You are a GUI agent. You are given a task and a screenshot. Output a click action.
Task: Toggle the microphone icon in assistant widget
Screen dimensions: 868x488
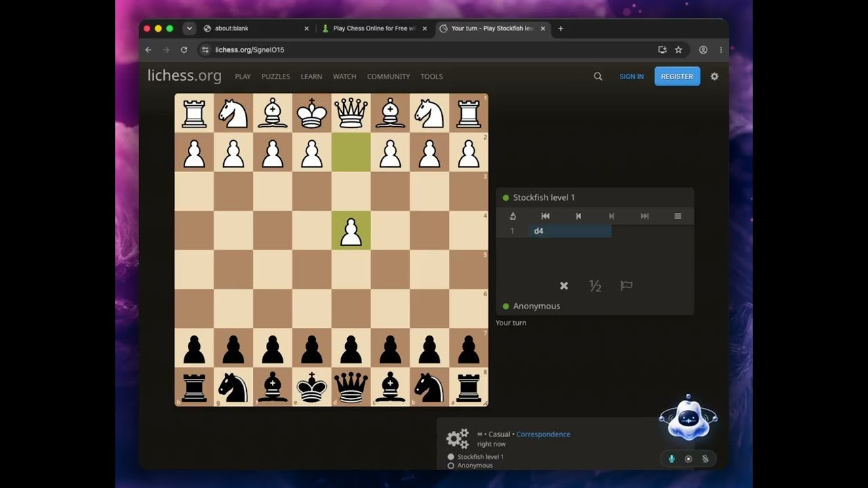671,459
